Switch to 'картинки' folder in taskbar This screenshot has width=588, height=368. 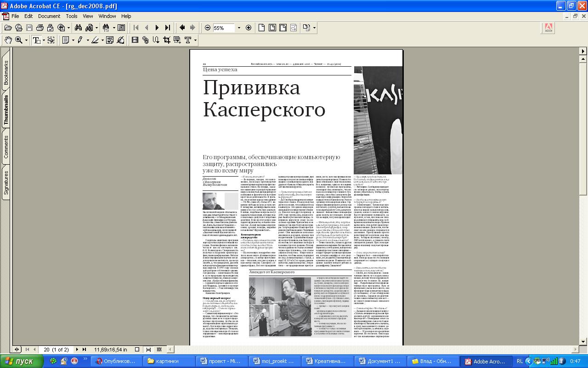169,361
